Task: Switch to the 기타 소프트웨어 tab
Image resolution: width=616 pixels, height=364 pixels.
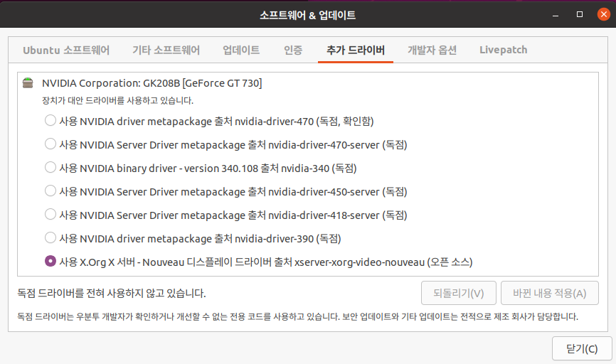Action: [x=166, y=50]
